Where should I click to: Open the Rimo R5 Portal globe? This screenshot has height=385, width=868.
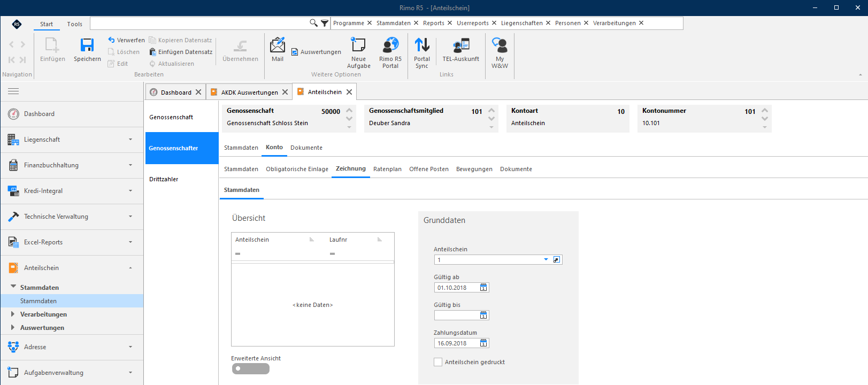[390, 45]
